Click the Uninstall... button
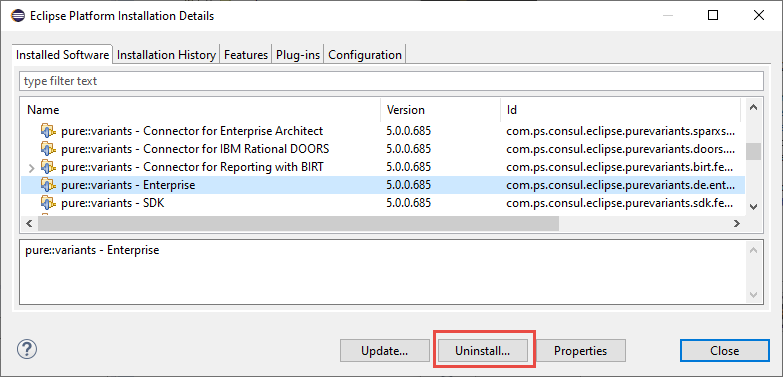Image resolution: width=783 pixels, height=377 pixels. point(482,351)
